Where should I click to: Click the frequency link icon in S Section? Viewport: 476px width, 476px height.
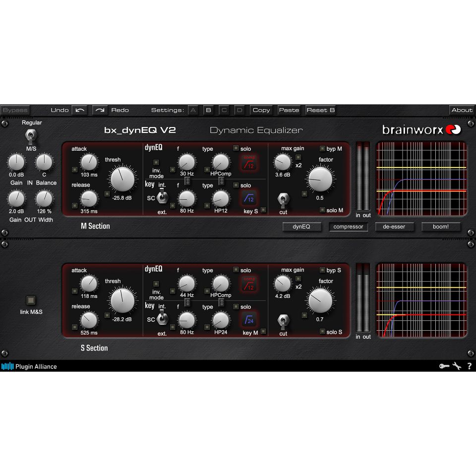pyautogui.click(x=187, y=302)
